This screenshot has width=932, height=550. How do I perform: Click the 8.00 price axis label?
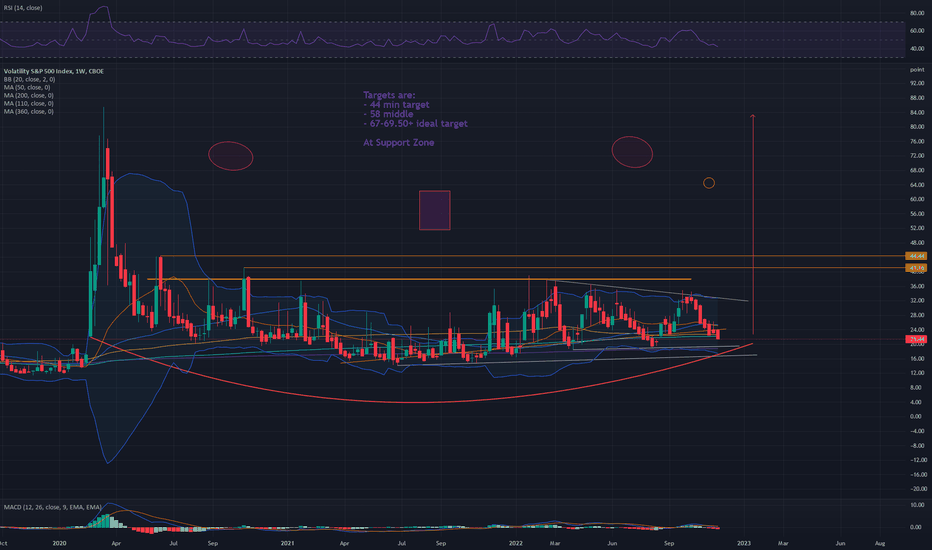(x=918, y=388)
